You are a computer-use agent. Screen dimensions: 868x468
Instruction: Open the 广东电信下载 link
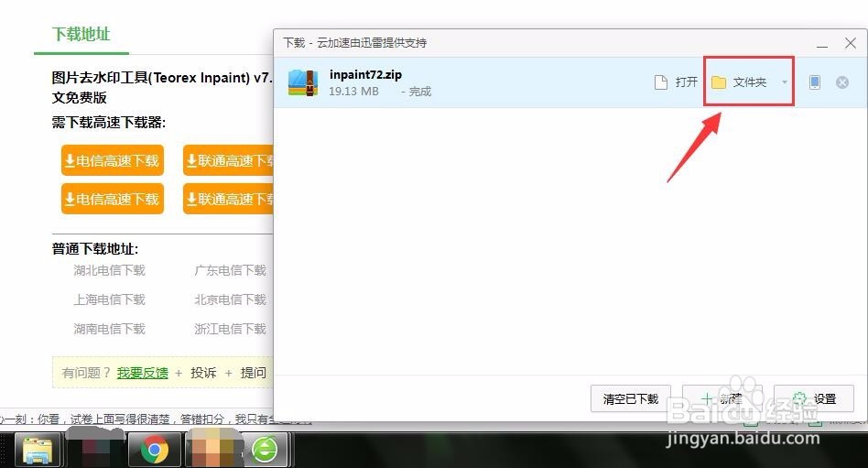[231, 270]
